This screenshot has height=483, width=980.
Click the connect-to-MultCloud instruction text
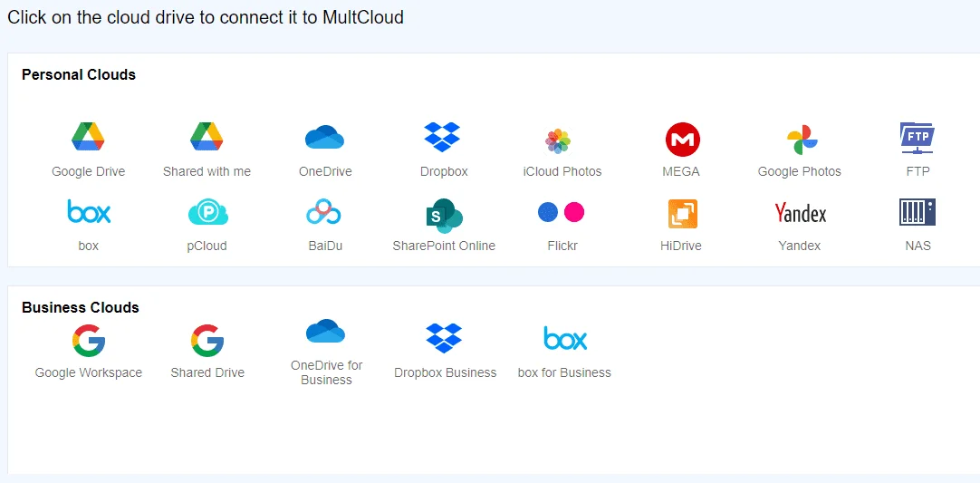[x=206, y=17]
